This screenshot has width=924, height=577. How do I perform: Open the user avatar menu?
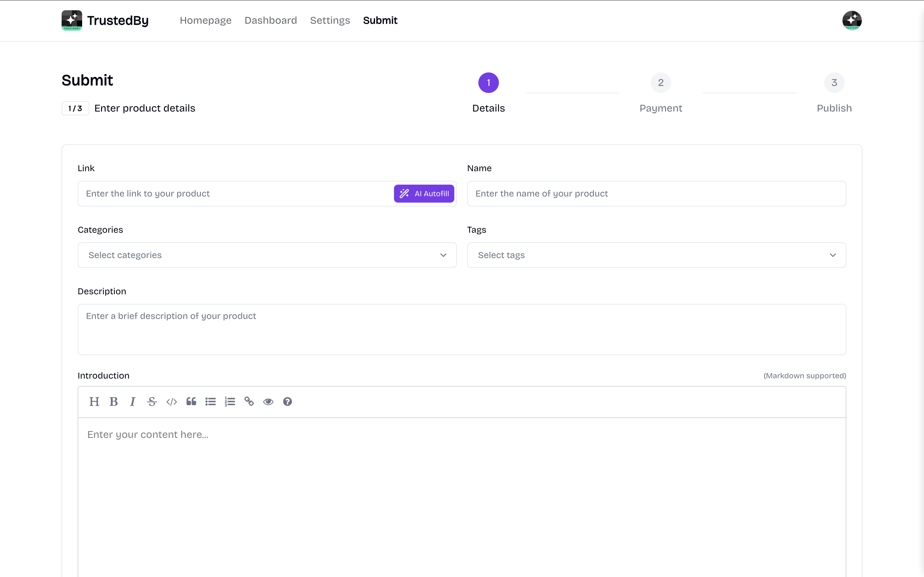[x=852, y=20]
